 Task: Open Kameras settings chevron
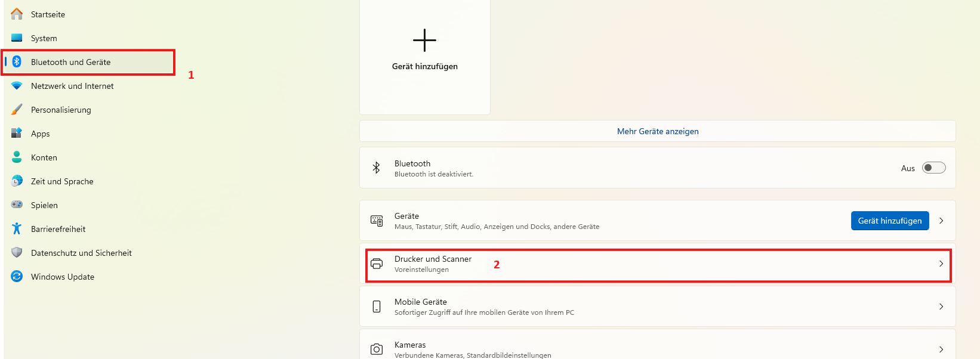[941, 349]
